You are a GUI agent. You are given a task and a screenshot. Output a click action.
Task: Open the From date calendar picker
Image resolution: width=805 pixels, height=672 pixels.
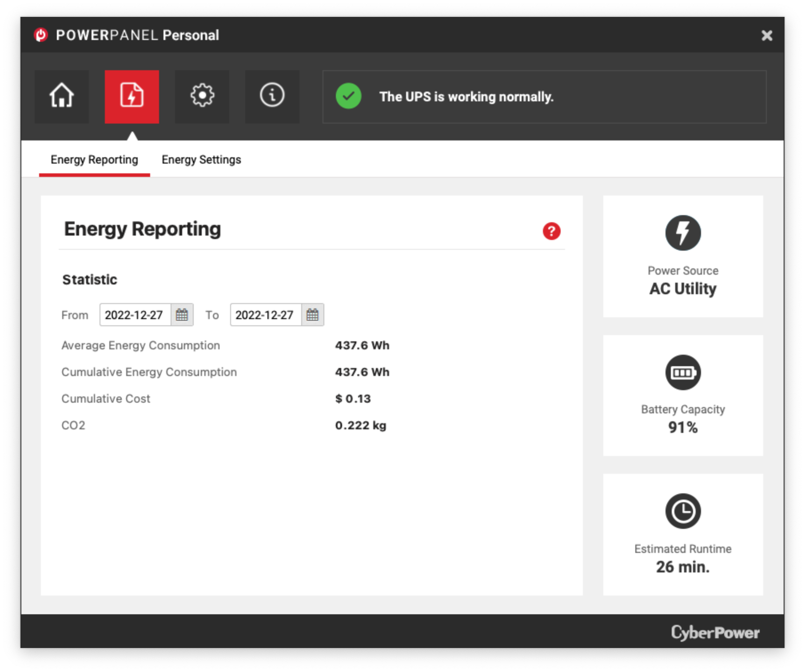coord(182,315)
